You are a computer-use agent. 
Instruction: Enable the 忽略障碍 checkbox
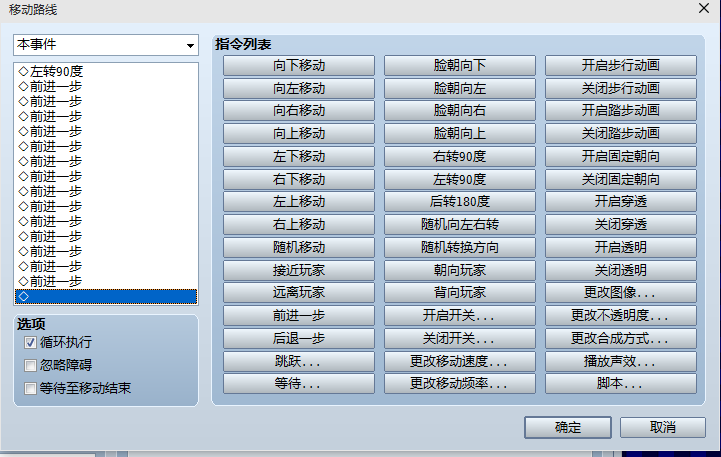pos(30,366)
